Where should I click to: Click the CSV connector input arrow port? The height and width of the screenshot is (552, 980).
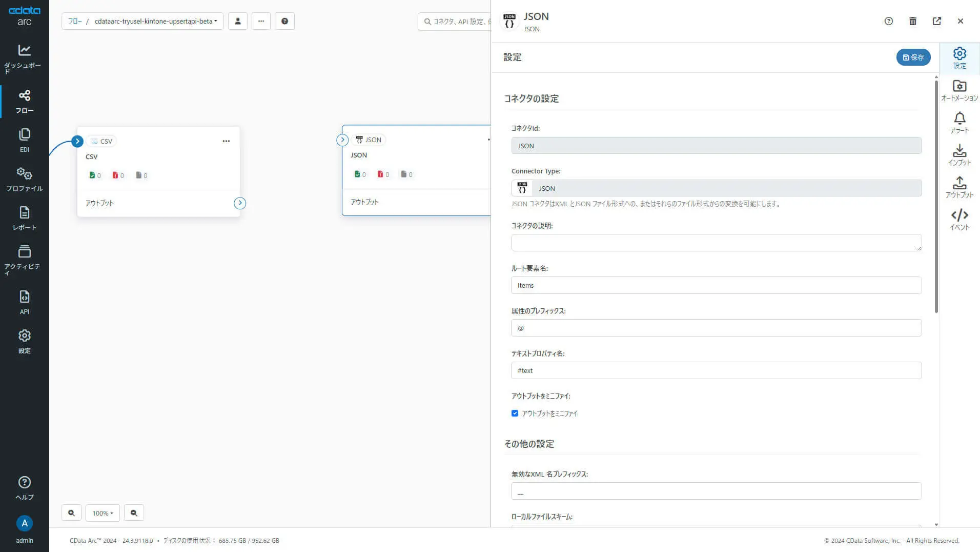[x=77, y=141]
